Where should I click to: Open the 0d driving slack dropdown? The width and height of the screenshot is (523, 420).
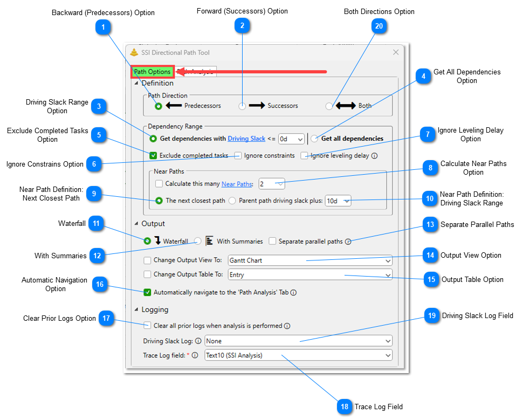[x=291, y=139]
